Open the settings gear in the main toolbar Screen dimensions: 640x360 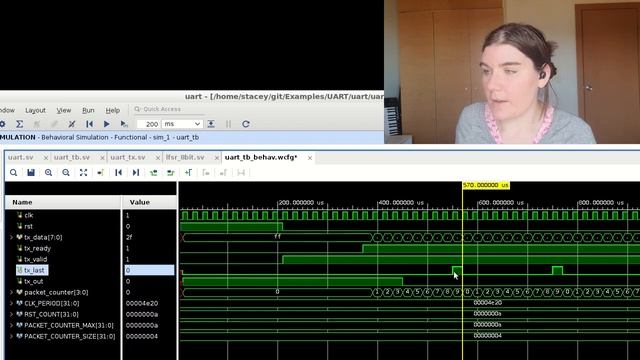2,124
